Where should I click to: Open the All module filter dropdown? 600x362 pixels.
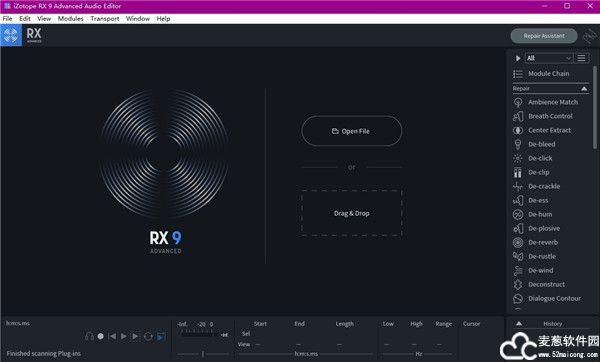pyautogui.click(x=549, y=58)
